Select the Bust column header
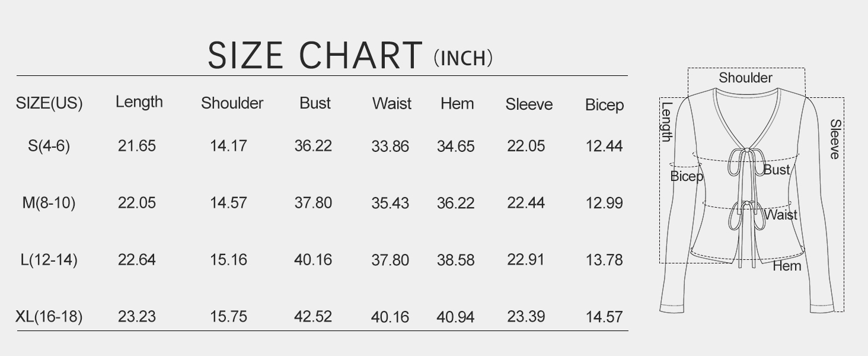 [315, 103]
